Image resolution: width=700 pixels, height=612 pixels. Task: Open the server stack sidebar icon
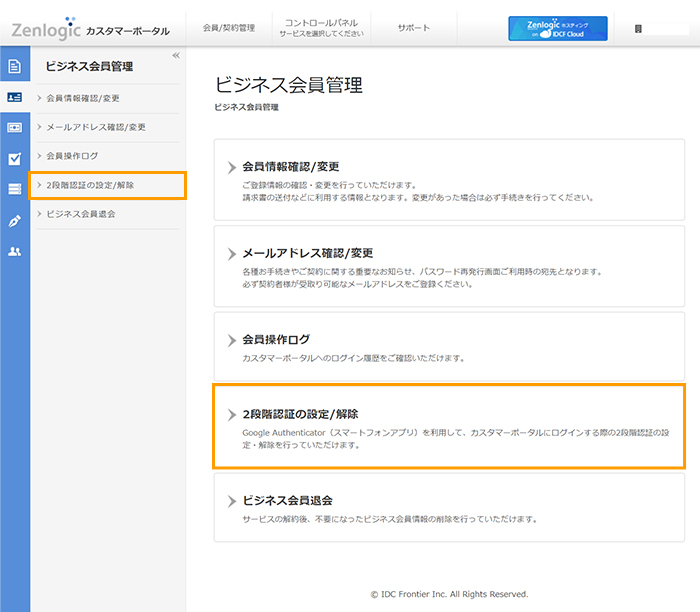[14, 189]
